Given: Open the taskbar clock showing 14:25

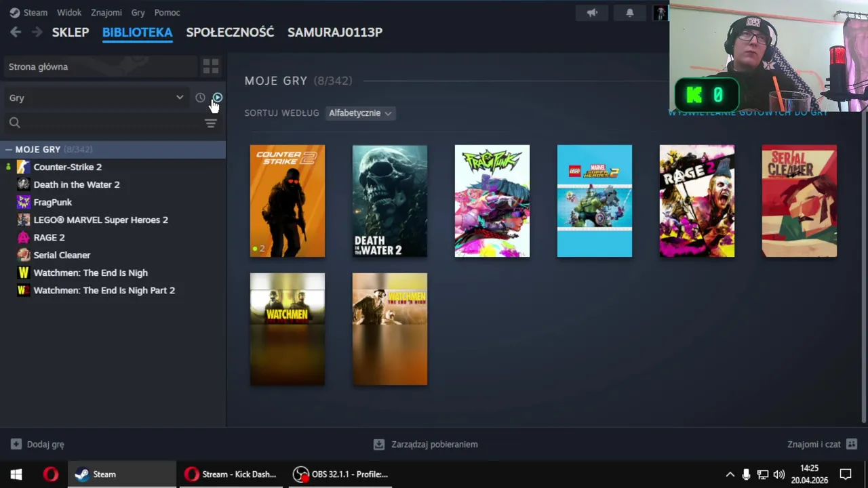Looking at the screenshot, I should click(x=809, y=474).
